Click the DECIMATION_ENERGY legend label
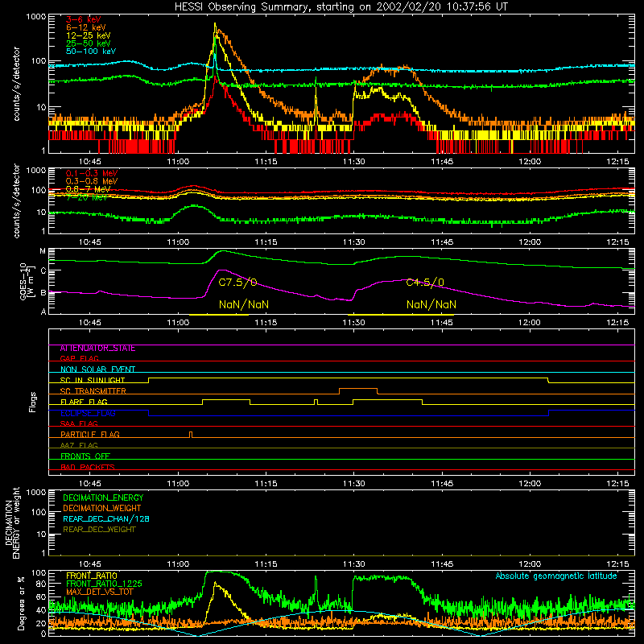 [x=103, y=497]
